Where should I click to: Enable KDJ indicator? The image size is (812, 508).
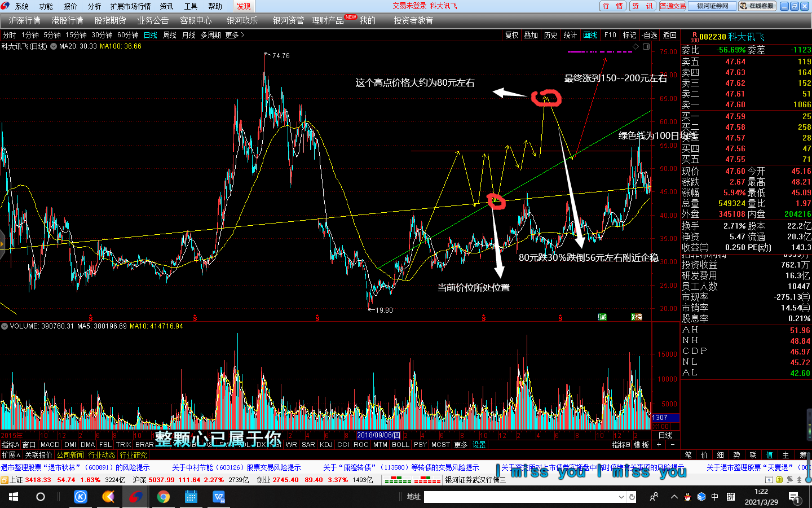[326, 445]
